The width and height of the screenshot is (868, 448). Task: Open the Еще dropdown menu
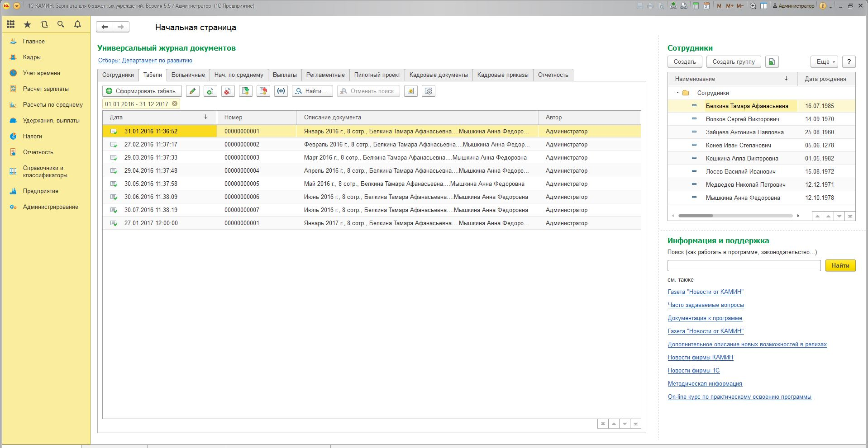[825, 62]
